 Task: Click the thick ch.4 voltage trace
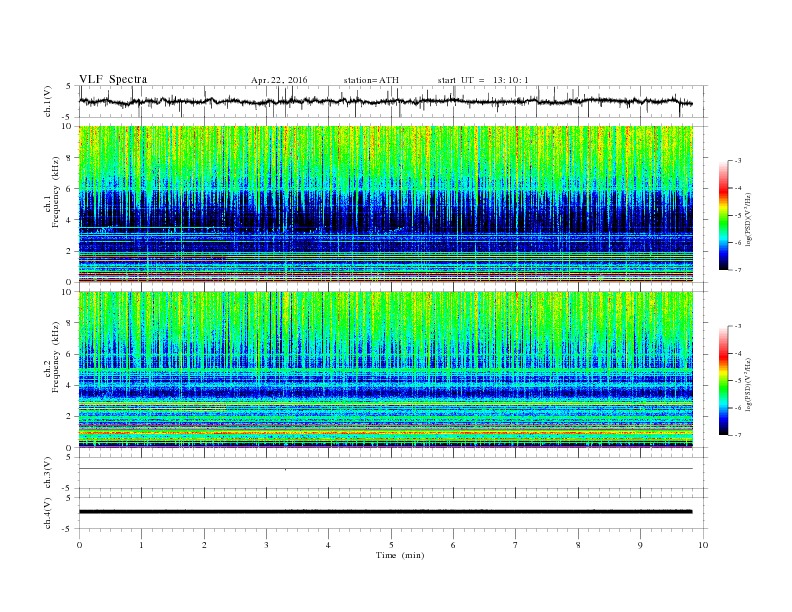click(x=386, y=512)
